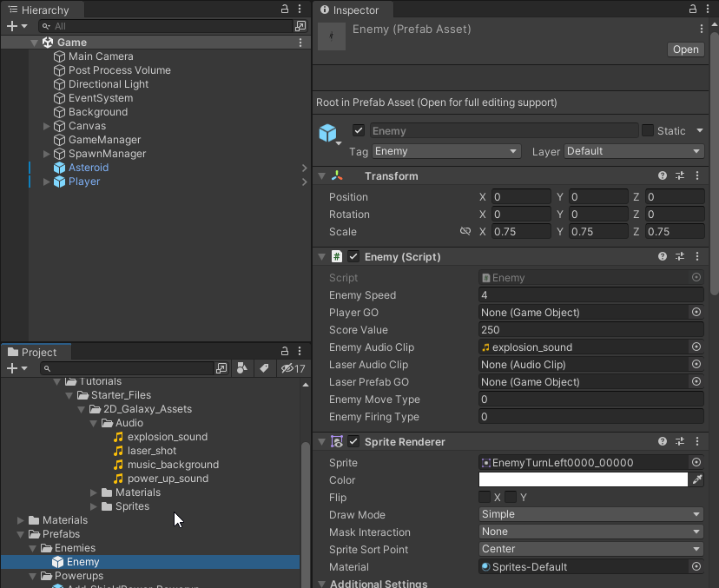Expand the Canvas object in Hierarchy
Screen dimensions: 719x588
tap(46, 126)
